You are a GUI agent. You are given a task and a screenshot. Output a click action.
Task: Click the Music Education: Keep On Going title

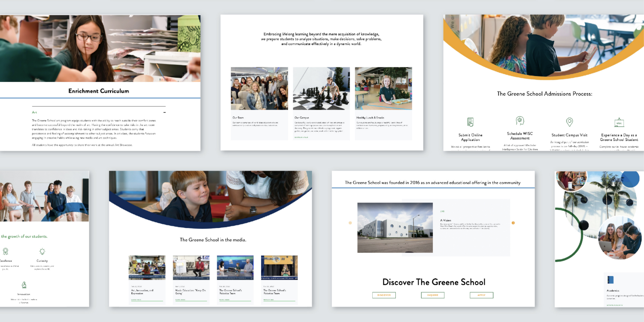pyautogui.click(x=190, y=292)
